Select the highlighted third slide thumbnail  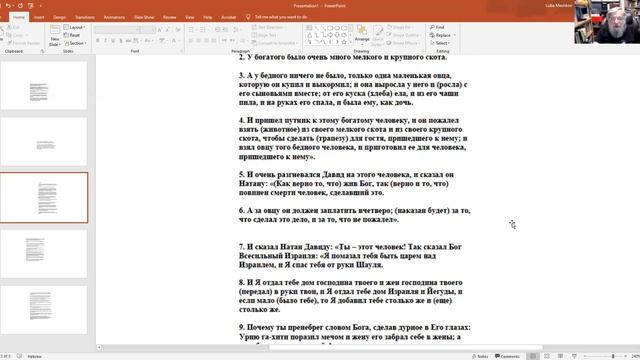[x=44, y=198]
